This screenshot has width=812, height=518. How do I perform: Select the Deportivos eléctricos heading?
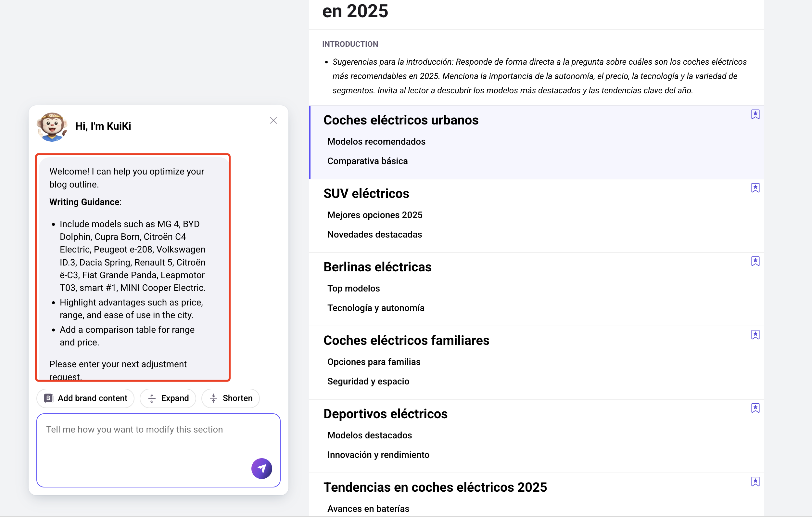[386, 414]
